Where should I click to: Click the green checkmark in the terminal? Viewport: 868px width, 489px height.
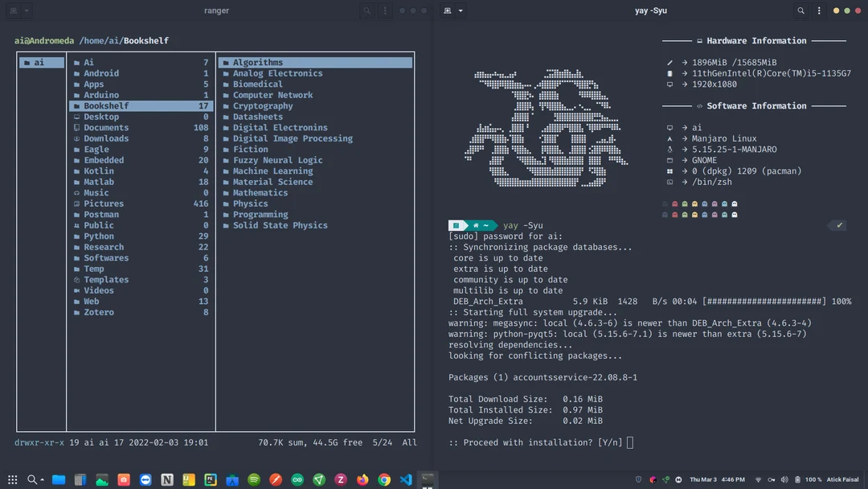pyautogui.click(x=837, y=225)
